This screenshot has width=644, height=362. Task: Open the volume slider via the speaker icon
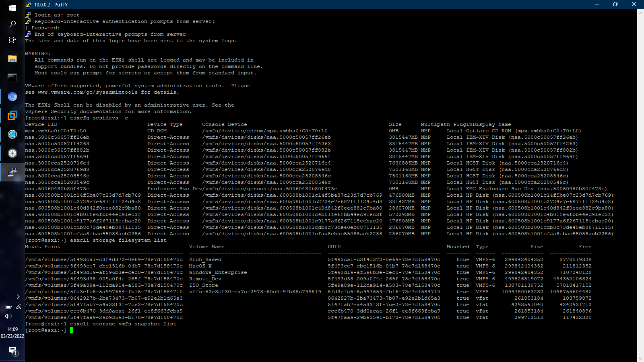pos(8,316)
